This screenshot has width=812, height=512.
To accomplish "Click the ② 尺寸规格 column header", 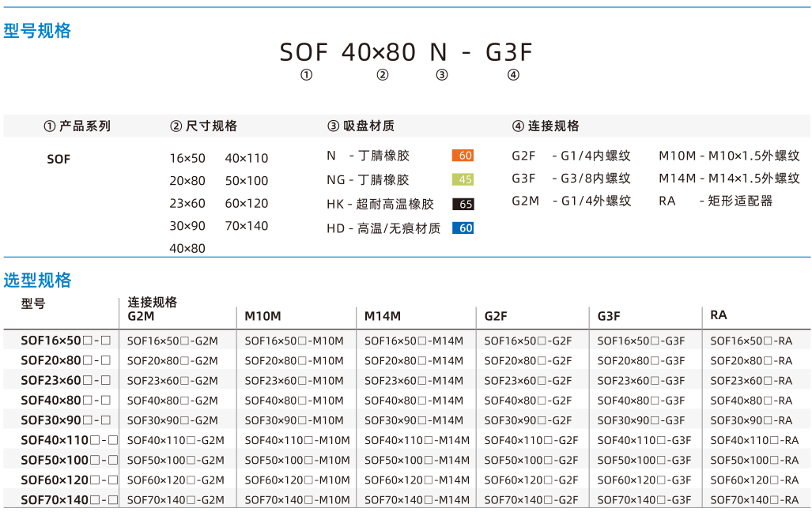I will (x=203, y=126).
